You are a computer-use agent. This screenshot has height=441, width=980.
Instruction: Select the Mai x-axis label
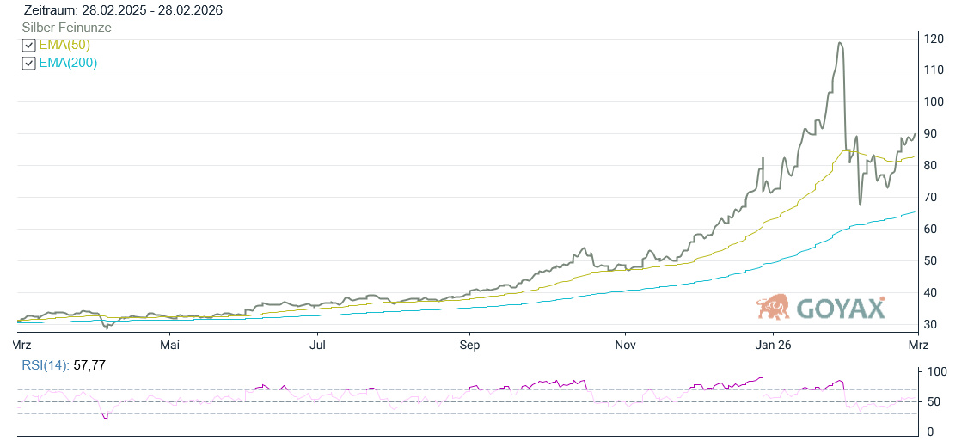tap(170, 345)
